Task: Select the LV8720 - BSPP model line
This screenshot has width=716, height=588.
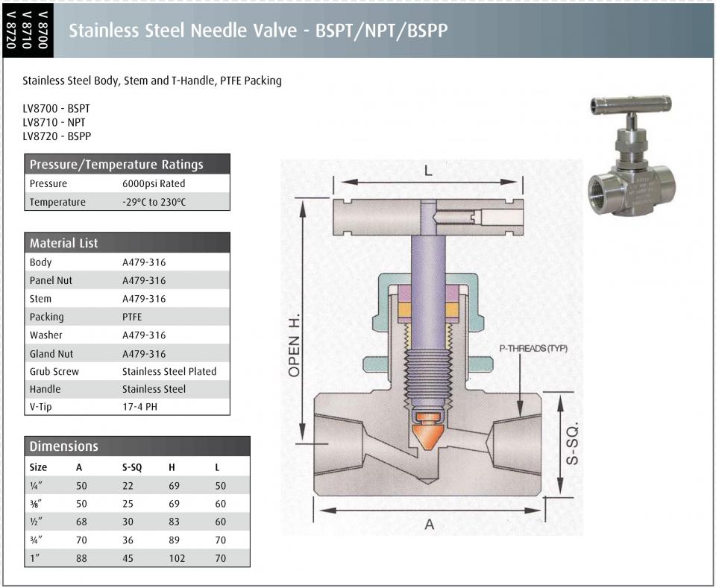Action: (x=57, y=136)
